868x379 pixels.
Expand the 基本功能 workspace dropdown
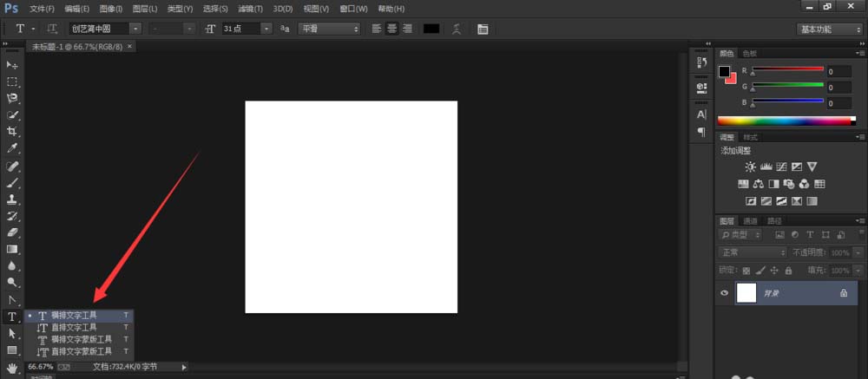pyautogui.click(x=830, y=29)
